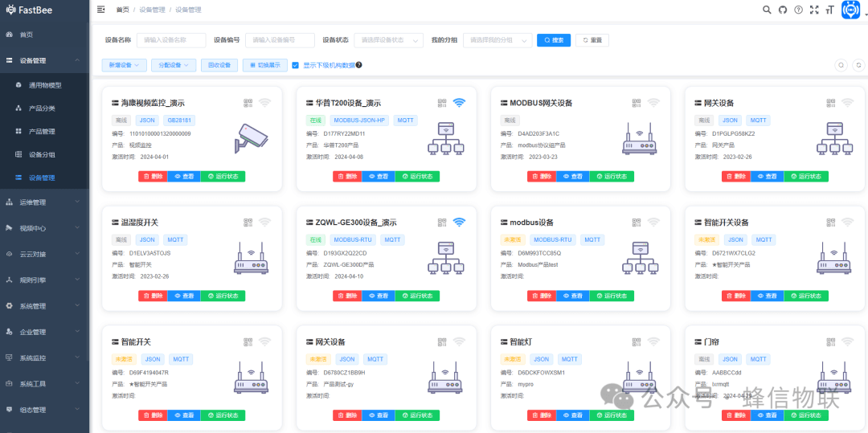Show QR code for 智能开关设备
The image size is (868, 433).
click(831, 223)
